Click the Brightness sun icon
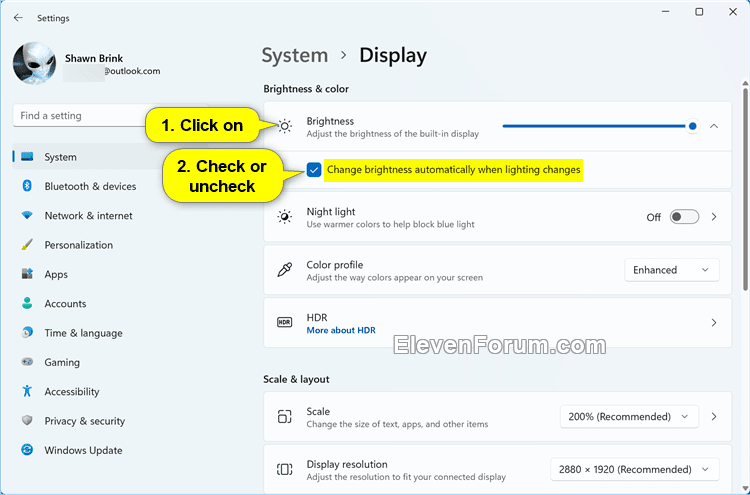This screenshot has width=750, height=495. pyautogui.click(x=285, y=126)
